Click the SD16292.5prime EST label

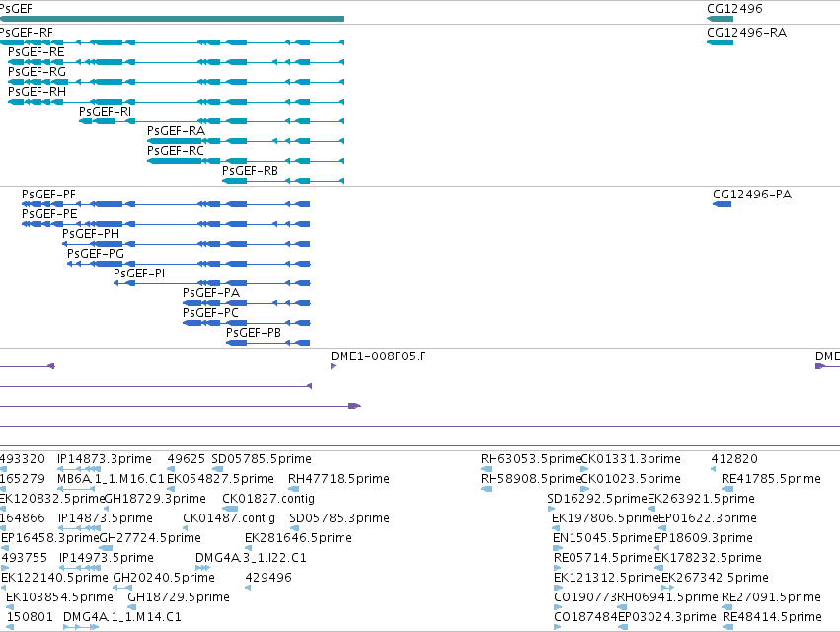(597, 499)
